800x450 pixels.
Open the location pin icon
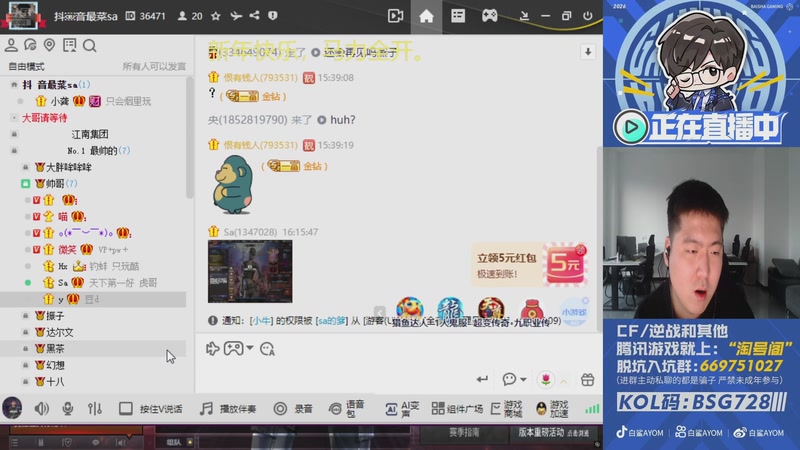(49, 45)
